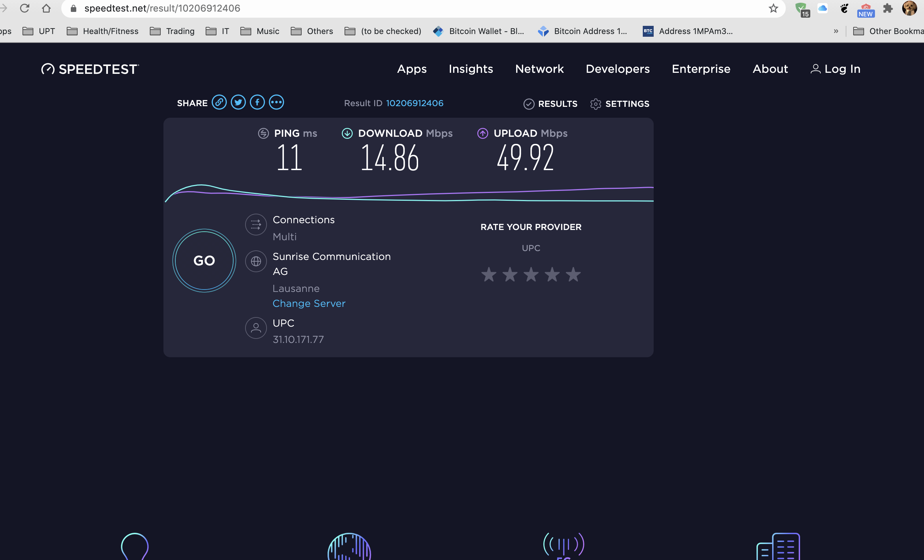The width and height of the screenshot is (924, 560).
Task: Reload the page
Action: coord(25,8)
